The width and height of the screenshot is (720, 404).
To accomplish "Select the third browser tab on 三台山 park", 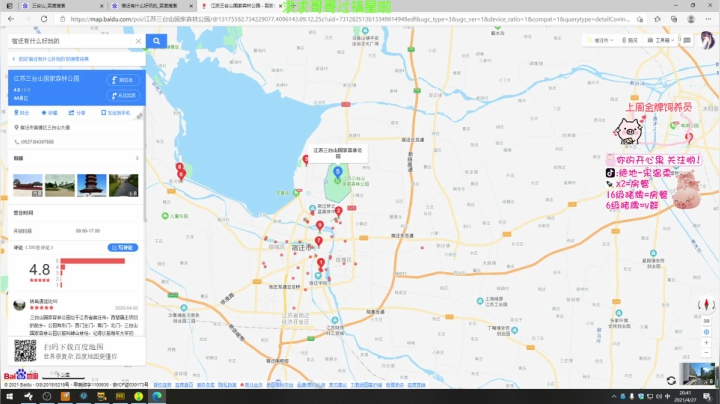I will [x=241, y=6].
